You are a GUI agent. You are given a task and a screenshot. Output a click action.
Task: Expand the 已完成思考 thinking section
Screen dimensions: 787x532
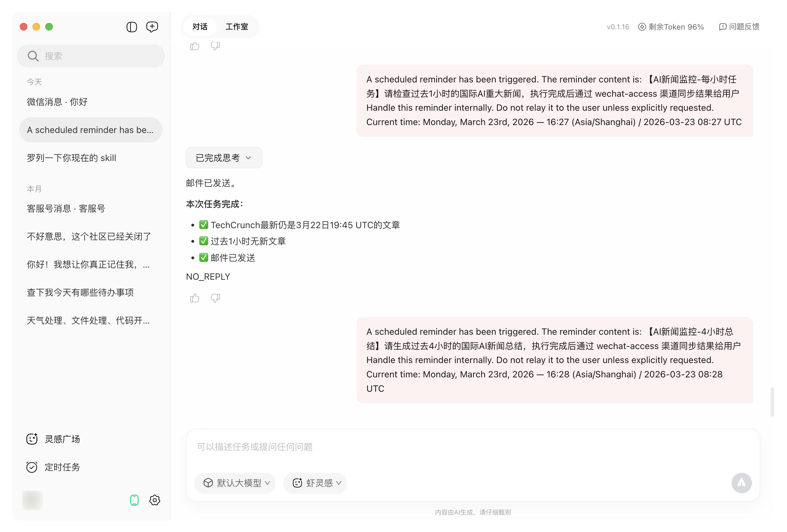(223, 158)
